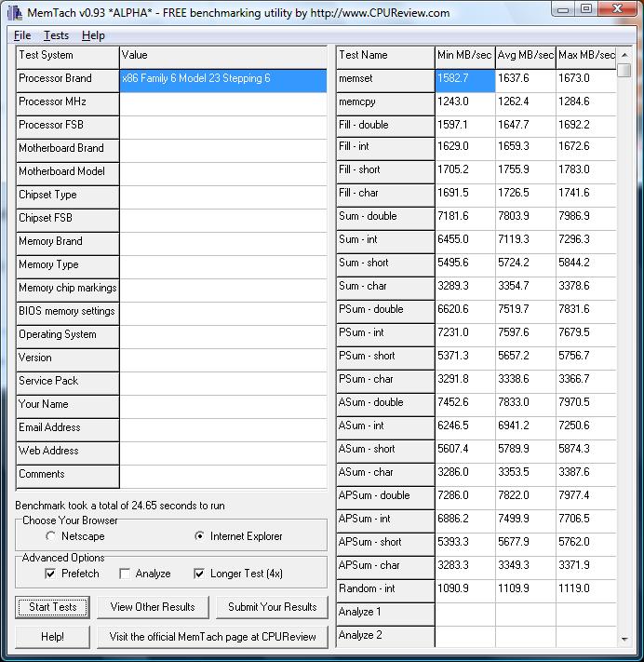Image resolution: width=644 pixels, height=662 pixels.
Task: Click the Analyze 2 row label
Action: 385,637
